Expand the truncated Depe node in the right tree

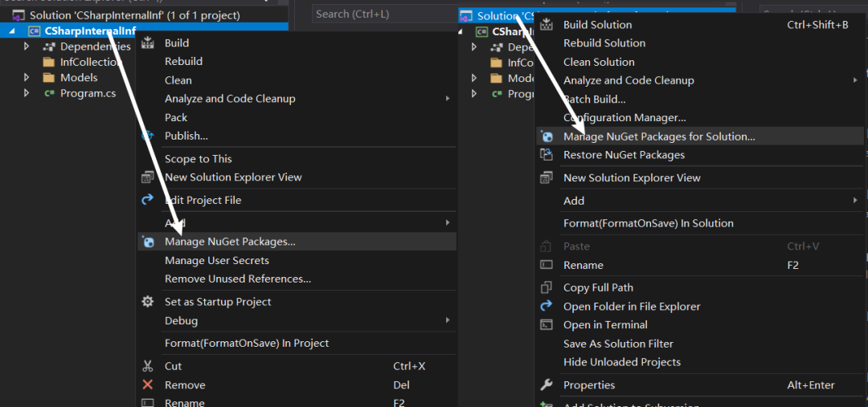pyautogui.click(x=474, y=47)
